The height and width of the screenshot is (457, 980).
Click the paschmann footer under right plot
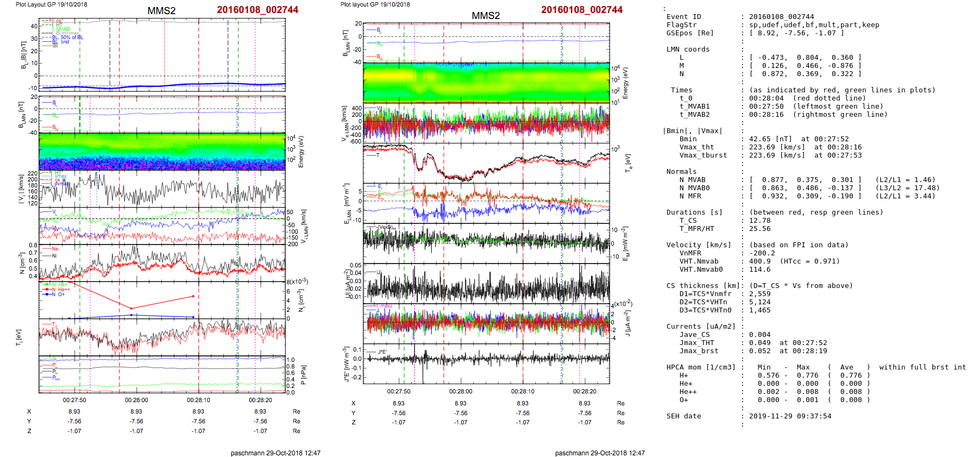[x=600, y=453]
